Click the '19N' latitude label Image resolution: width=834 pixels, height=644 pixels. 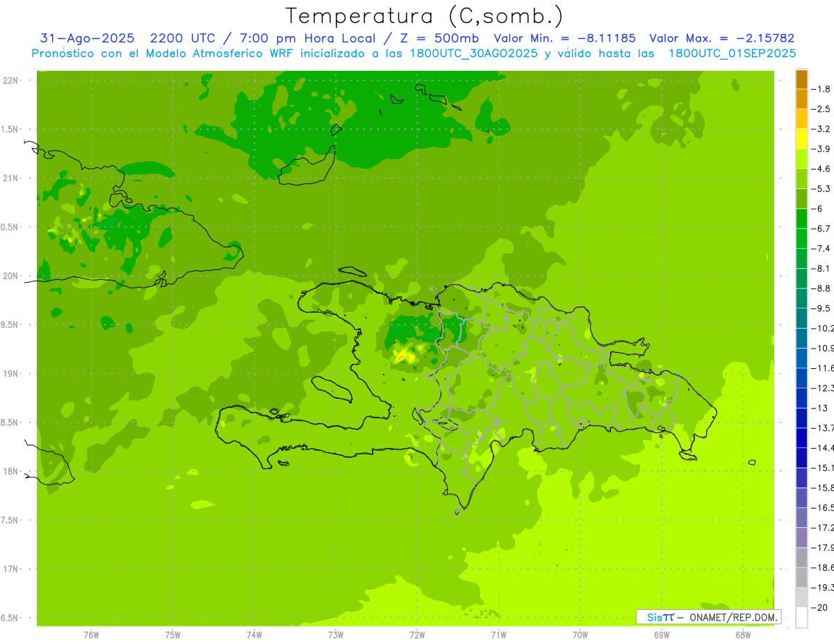coord(10,374)
